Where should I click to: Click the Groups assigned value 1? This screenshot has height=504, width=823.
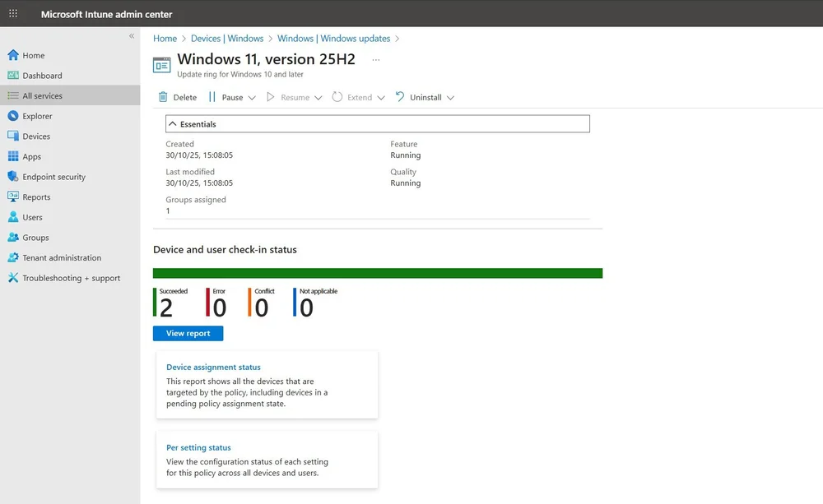(168, 210)
